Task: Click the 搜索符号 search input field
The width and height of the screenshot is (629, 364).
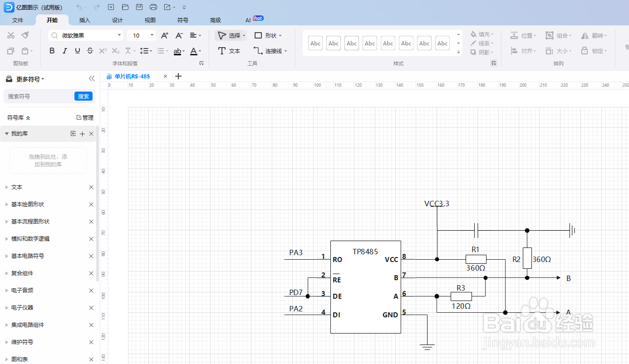Action: [39, 96]
